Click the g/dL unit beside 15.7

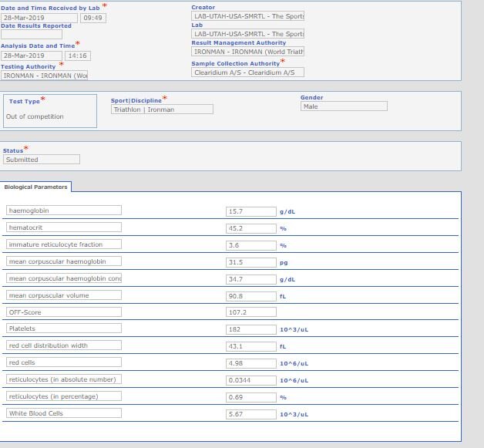[x=287, y=212]
